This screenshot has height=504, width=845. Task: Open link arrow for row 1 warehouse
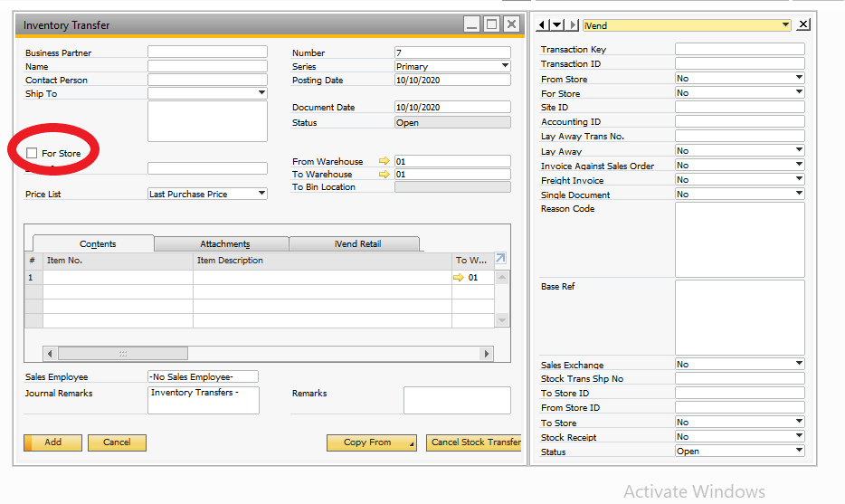(x=458, y=278)
